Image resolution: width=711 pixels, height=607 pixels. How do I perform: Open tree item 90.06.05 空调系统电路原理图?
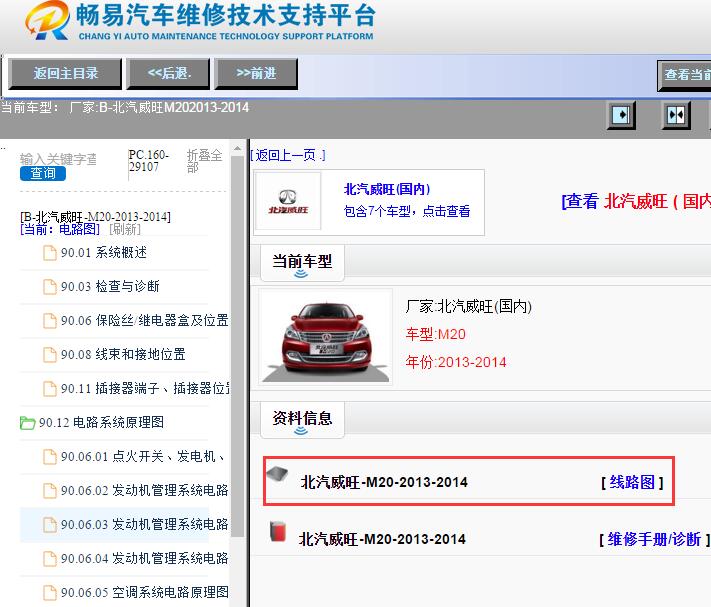[x=145, y=593]
